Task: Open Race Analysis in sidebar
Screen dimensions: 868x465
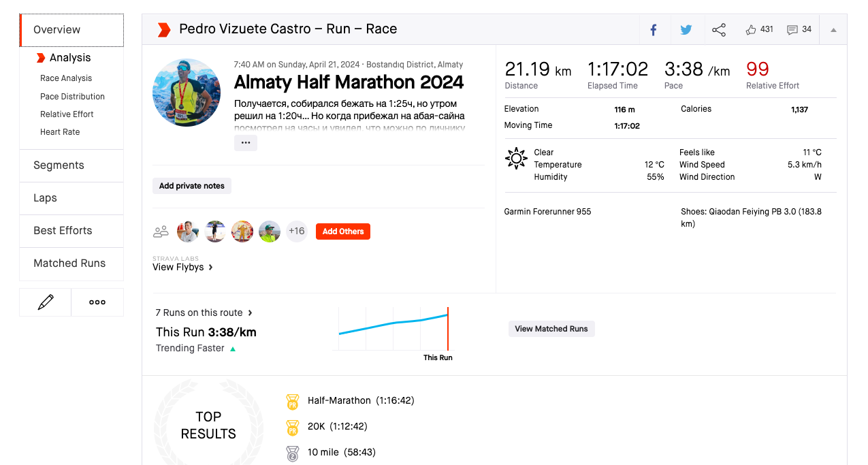Action: click(66, 78)
